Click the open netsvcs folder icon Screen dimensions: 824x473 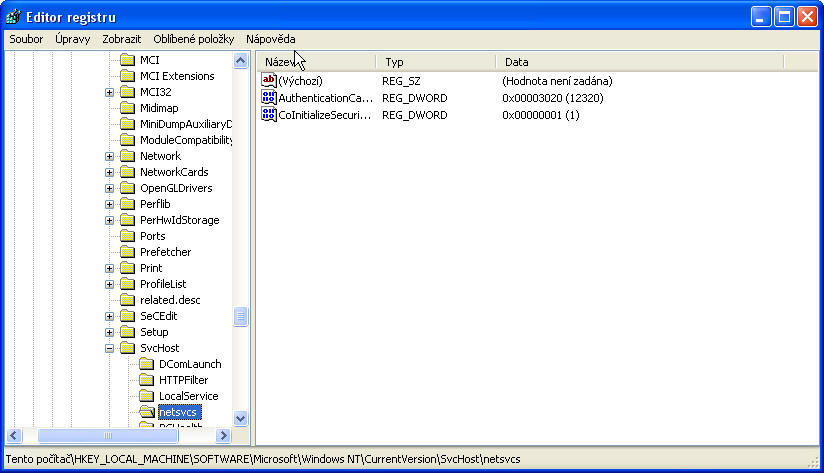(147, 412)
